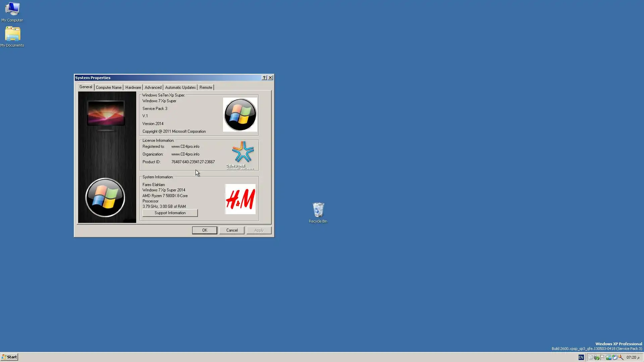Screen dimensions: 644x362
Task: Click the Cancel button
Action: pyautogui.click(x=232, y=230)
